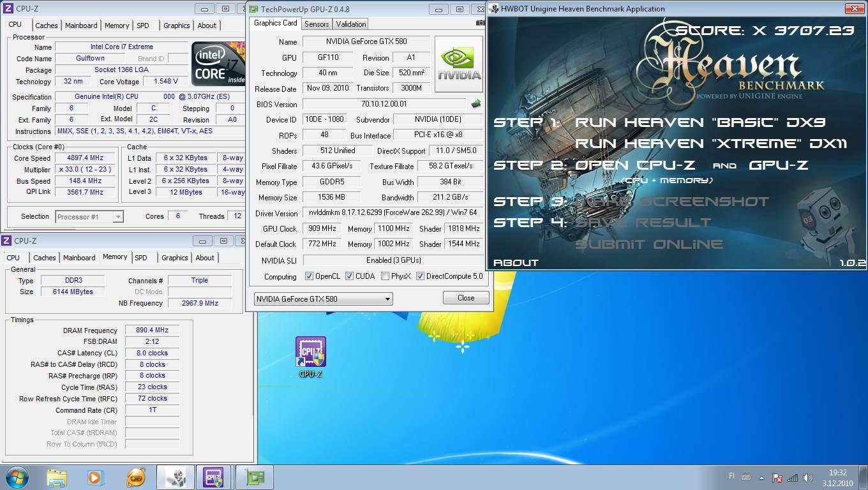
Task: Switch to GPU-Z taskbar button
Action: point(254,477)
